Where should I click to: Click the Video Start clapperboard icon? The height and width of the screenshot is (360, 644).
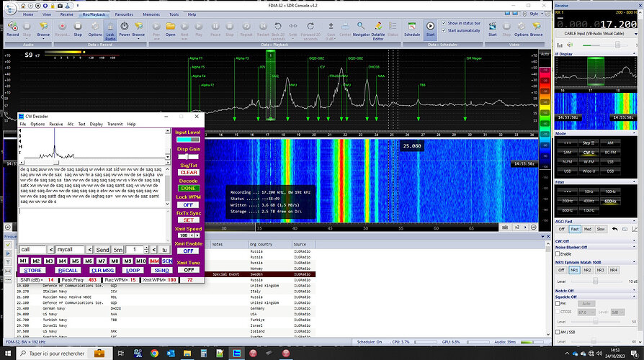(x=492, y=27)
